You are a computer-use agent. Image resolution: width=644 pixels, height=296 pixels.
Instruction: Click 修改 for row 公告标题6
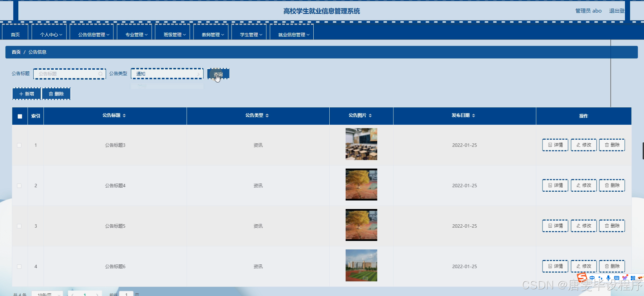[584, 266]
